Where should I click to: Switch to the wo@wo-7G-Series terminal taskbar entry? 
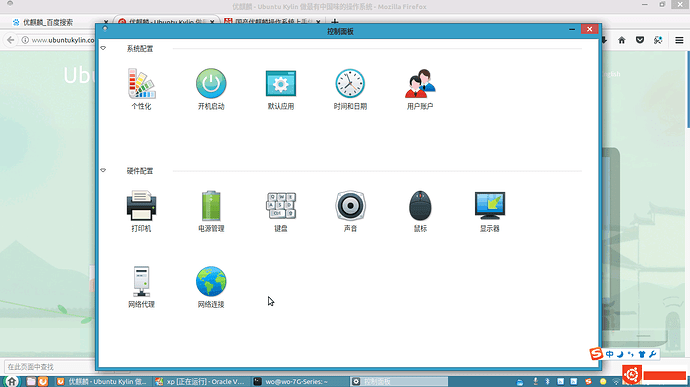[x=301, y=382]
